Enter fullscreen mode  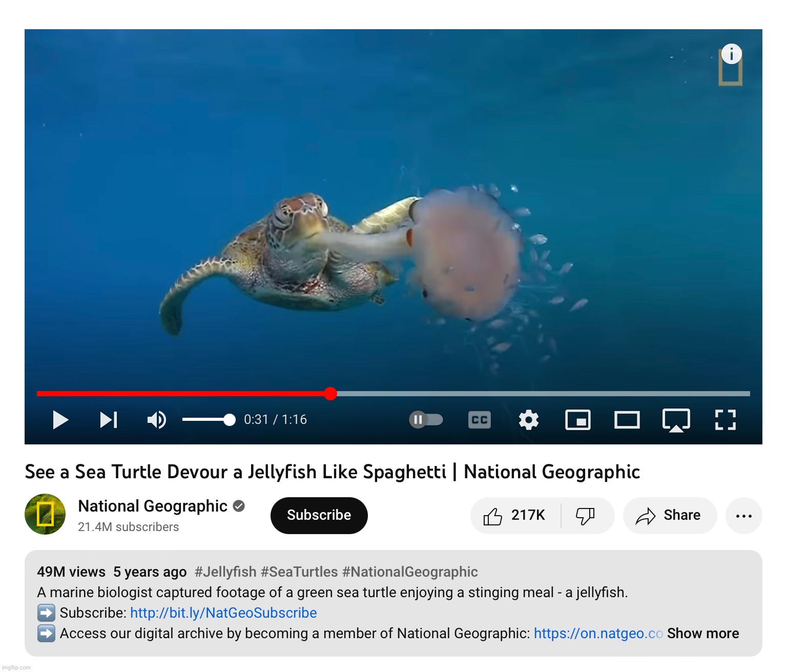coord(725,420)
